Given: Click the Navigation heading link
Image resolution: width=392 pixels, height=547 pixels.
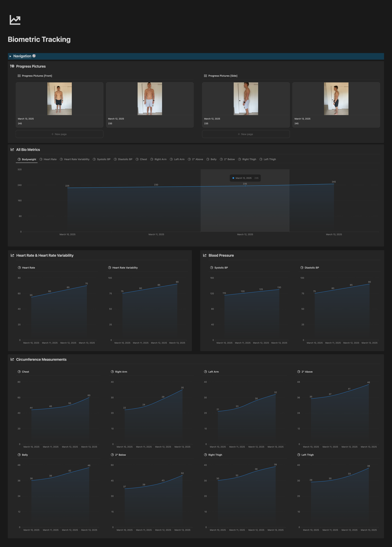Looking at the screenshot, I should coord(22,56).
